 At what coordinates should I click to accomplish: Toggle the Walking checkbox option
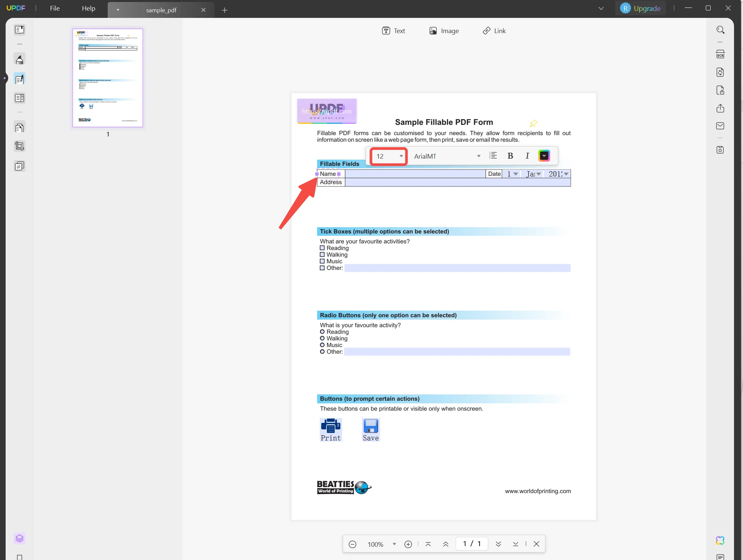click(x=322, y=254)
